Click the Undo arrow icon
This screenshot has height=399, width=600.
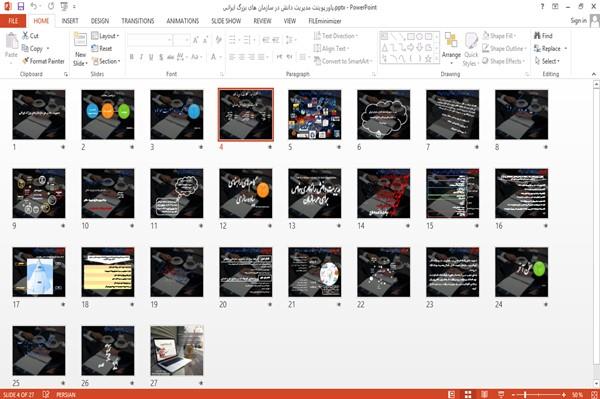34,6
